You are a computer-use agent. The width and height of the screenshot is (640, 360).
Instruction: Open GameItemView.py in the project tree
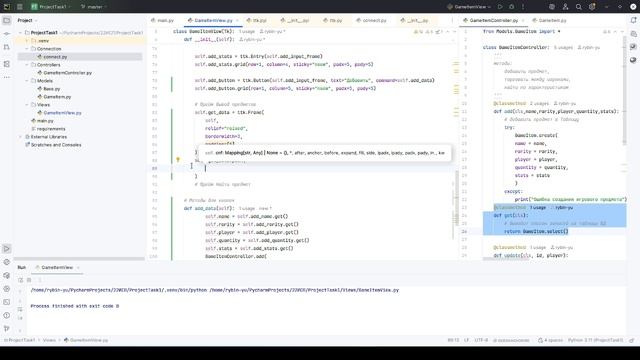click(x=59, y=113)
